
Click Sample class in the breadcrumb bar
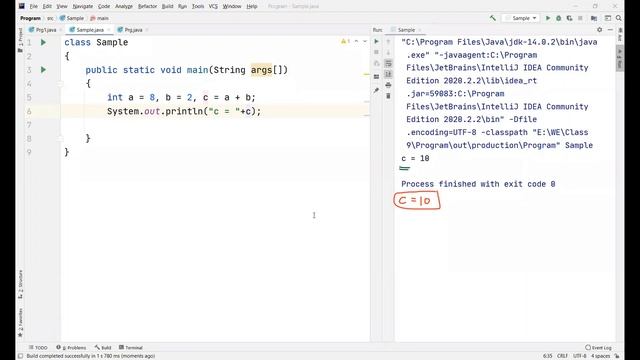[72, 18]
